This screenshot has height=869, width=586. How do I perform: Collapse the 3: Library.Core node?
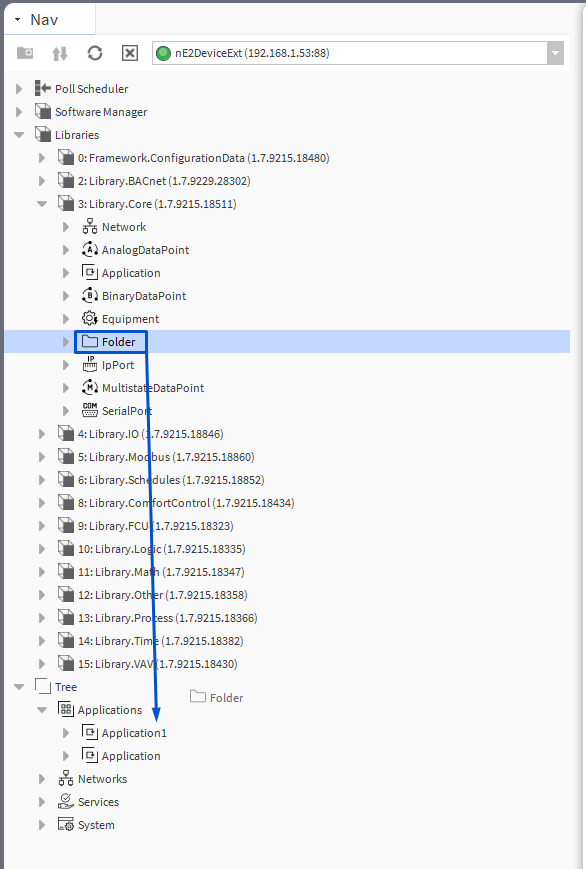point(42,204)
